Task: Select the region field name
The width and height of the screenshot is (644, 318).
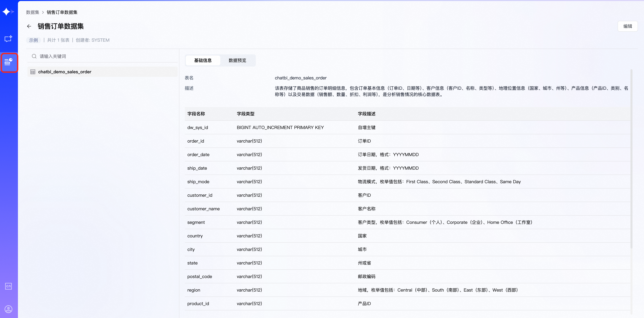Action: (x=194, y=290)
